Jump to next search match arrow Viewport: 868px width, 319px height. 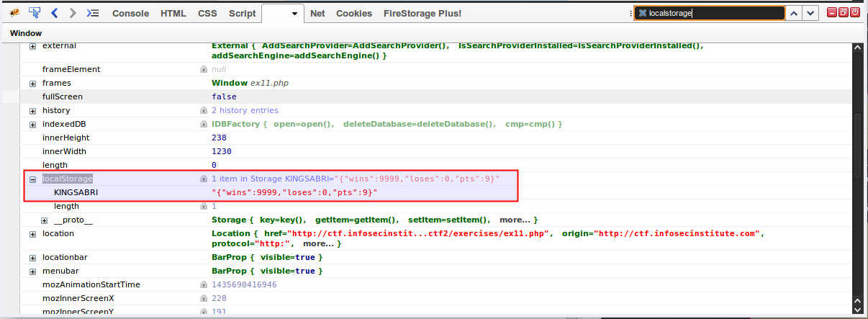pyautogui.click(x=811, y=13)
